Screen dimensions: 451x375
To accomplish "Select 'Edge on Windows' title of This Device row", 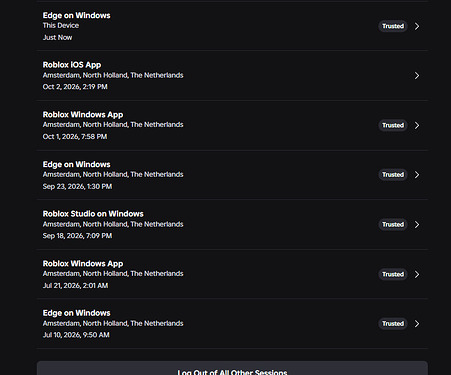I will 76,16.
